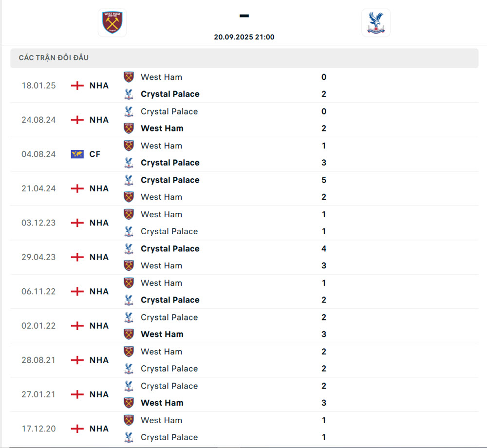
Task: Click the Community Shield flag beside 04.08.24
Action: point(77,154)
